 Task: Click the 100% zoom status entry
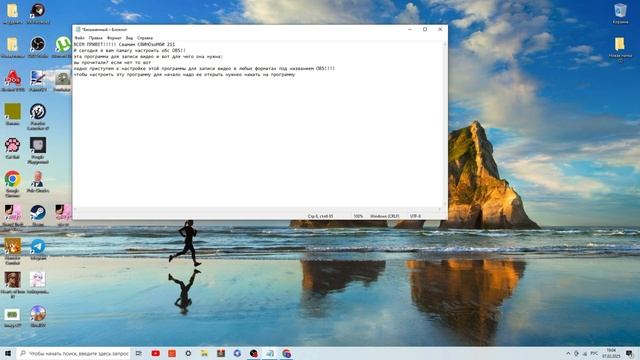click(358, 216)
